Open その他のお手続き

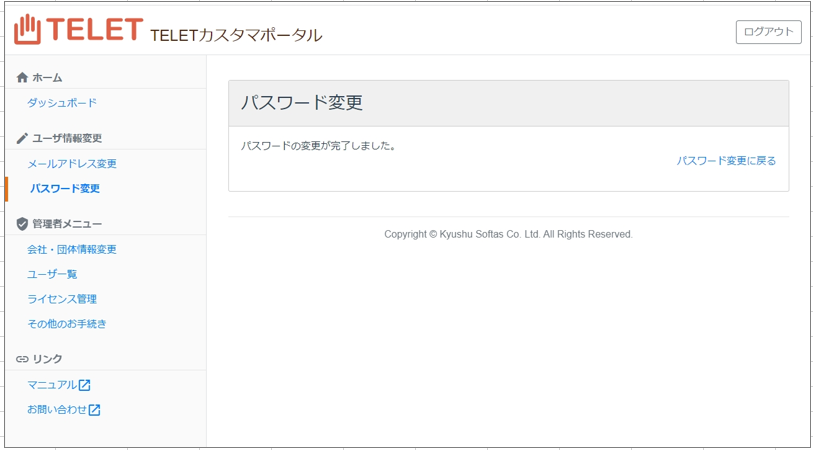pyautogui.click(x=67, y=324)
